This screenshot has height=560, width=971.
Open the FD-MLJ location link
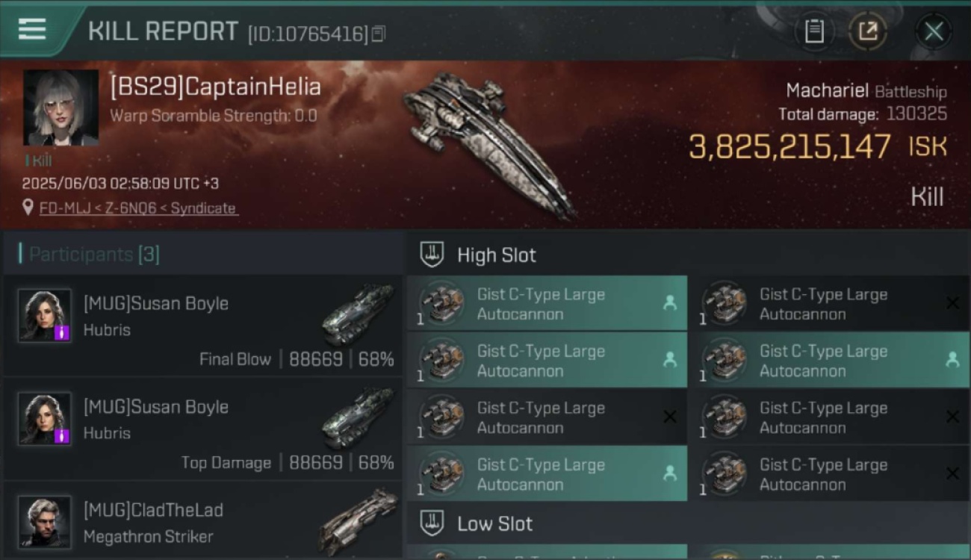(137, 208)
